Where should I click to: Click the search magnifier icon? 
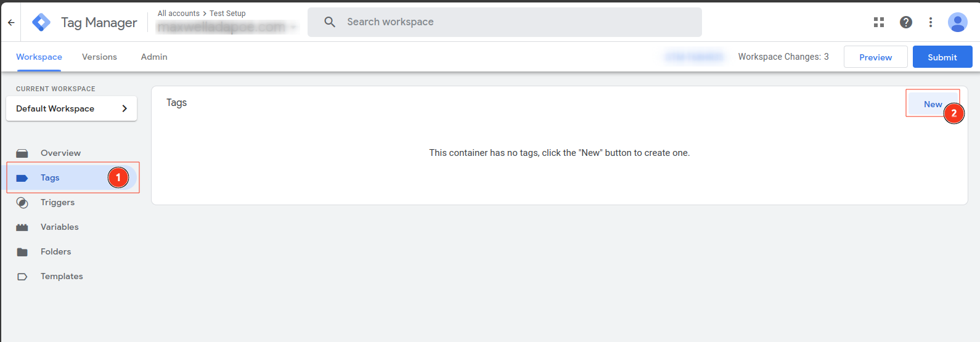(x=330, y=22)
